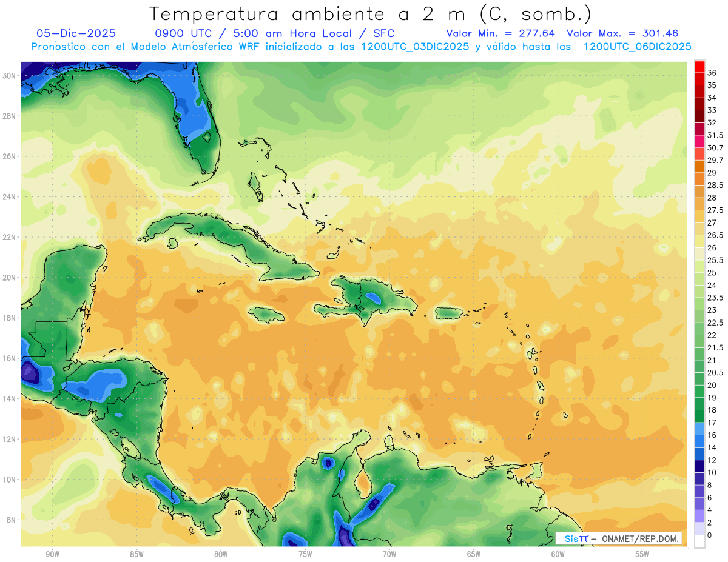Click legend value 30.7
Viewport: 728px width, 562px height.
click(x=715, y=147)
